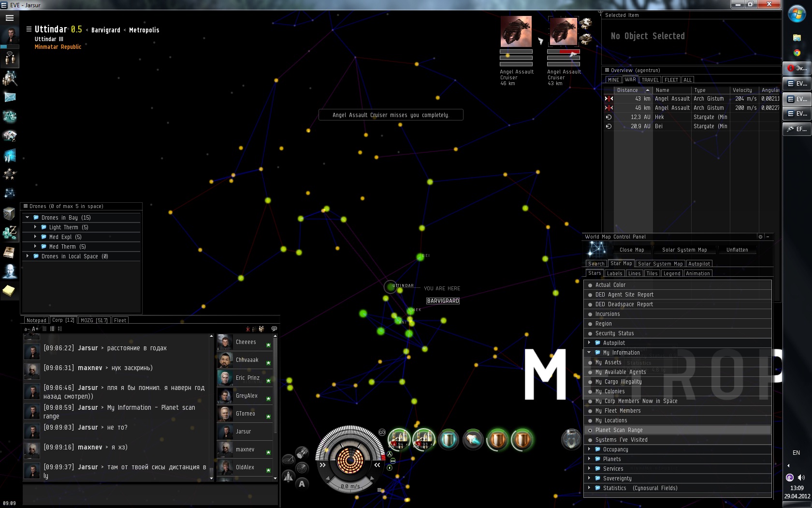Activate second ammo weapon module showing 93

tap(424, 439)
